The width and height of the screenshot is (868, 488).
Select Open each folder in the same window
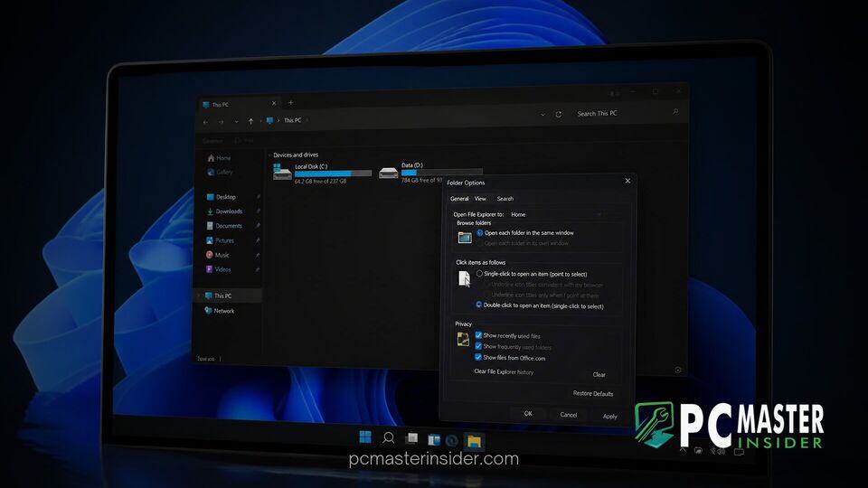[x=524, y=233]
